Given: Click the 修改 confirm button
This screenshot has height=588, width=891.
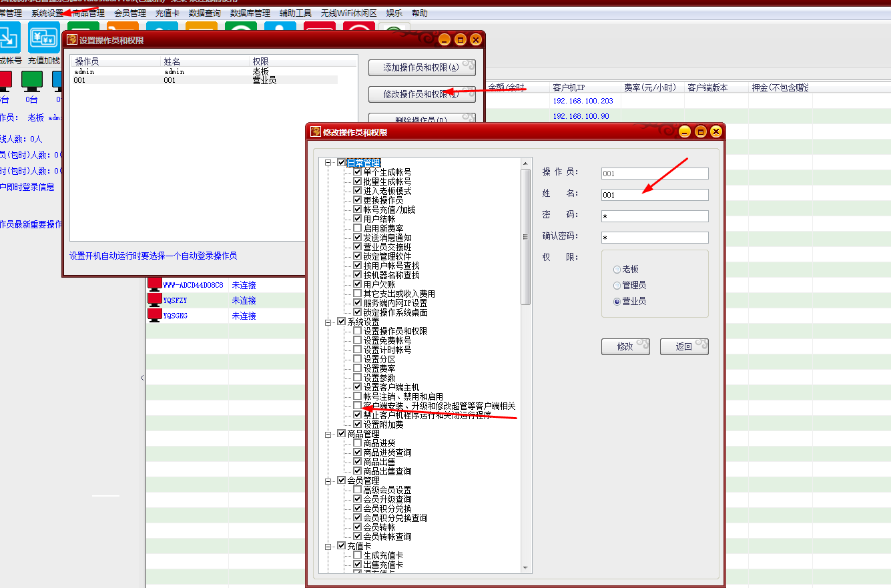Looking at the screenshot, I should click(x=625, y=346).
